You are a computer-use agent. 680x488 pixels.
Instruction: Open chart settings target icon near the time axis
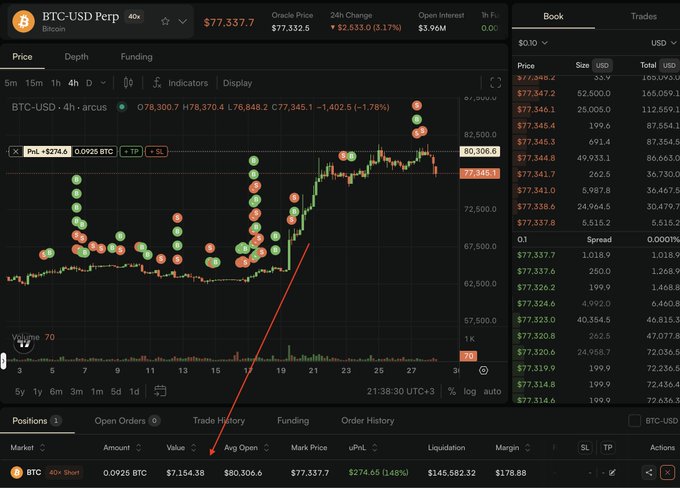484,370
